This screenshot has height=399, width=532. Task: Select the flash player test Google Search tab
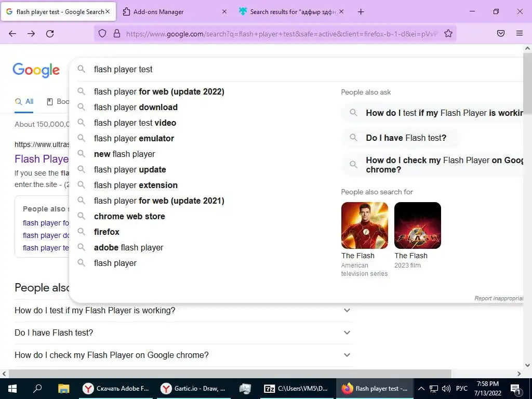pos(58,11)
